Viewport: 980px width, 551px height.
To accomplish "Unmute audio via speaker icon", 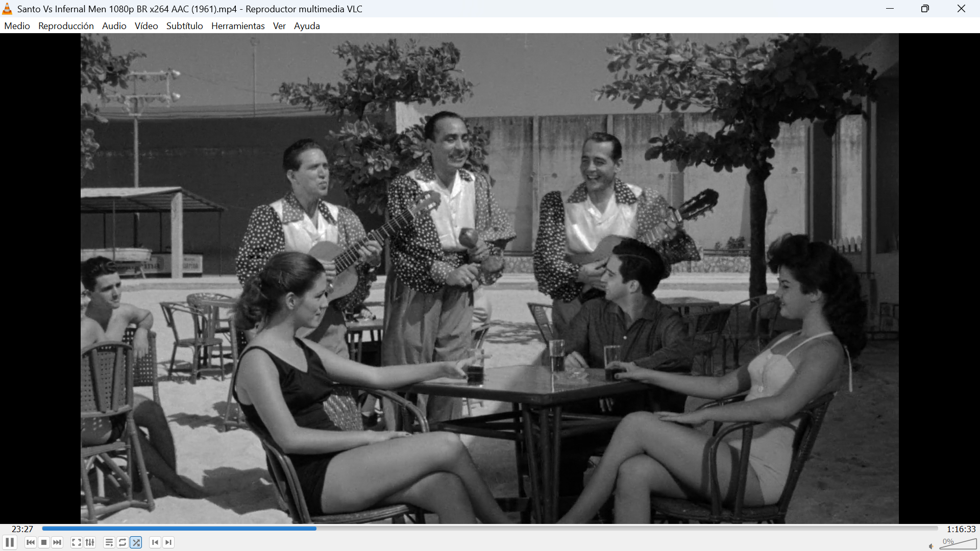I will [931, 546].
